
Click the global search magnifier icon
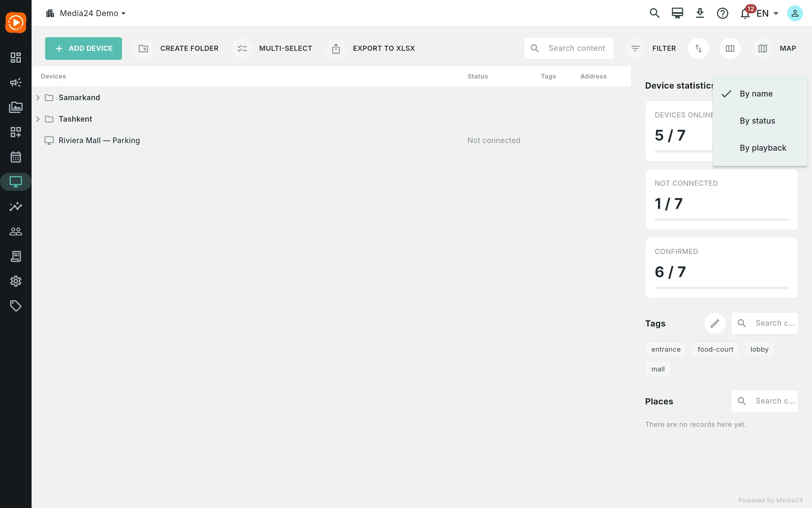coord(655,14)
